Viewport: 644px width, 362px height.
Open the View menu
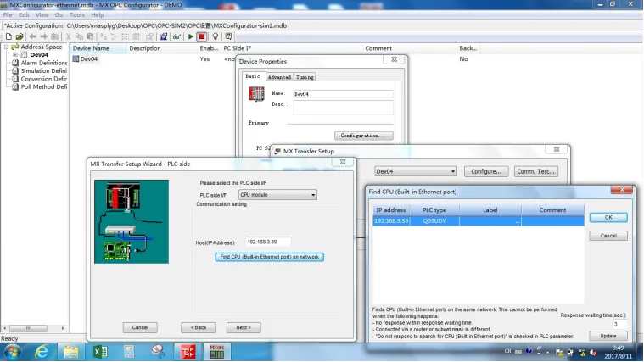point(42,14)
